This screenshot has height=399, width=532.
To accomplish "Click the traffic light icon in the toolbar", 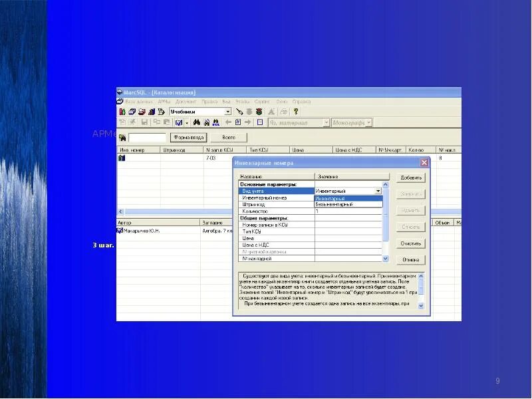I will pos(259,112).
